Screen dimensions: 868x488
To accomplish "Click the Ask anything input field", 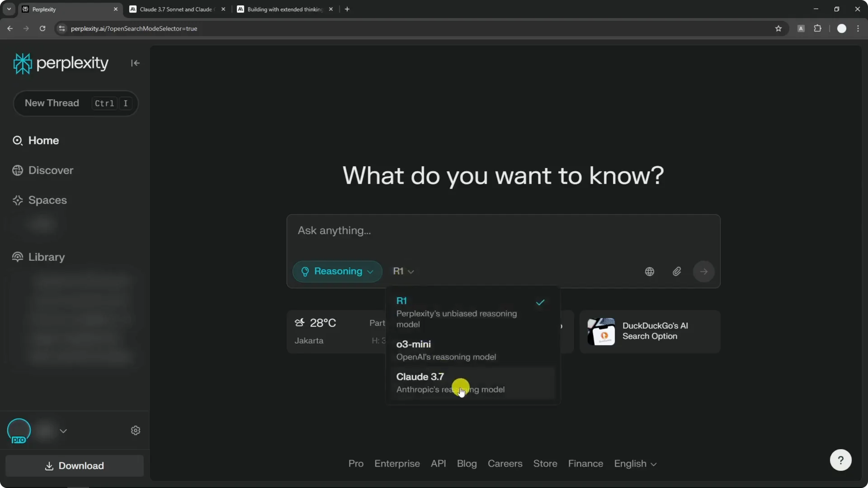I will point(502,231).
